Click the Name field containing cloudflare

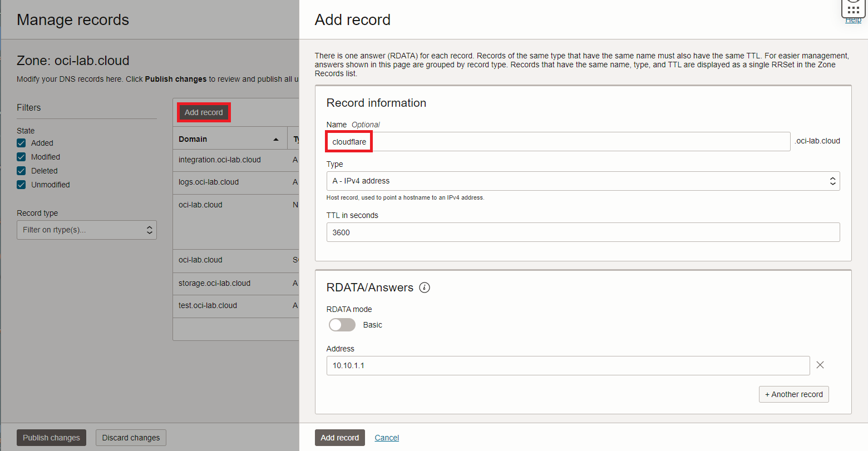(558, 142)
